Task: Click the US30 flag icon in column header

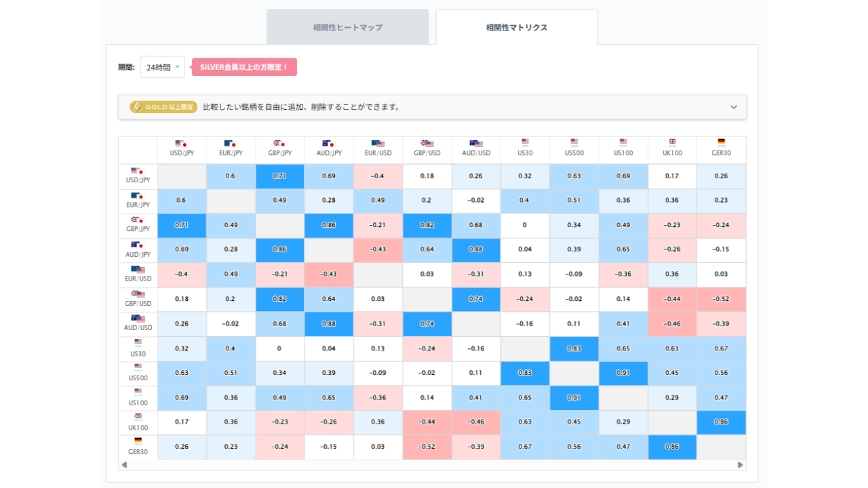Action: [525, 142]
